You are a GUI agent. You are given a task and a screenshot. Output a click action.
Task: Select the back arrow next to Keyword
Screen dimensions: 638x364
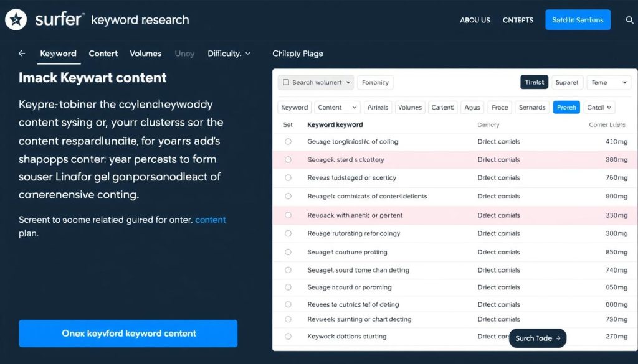pos(22,54)
